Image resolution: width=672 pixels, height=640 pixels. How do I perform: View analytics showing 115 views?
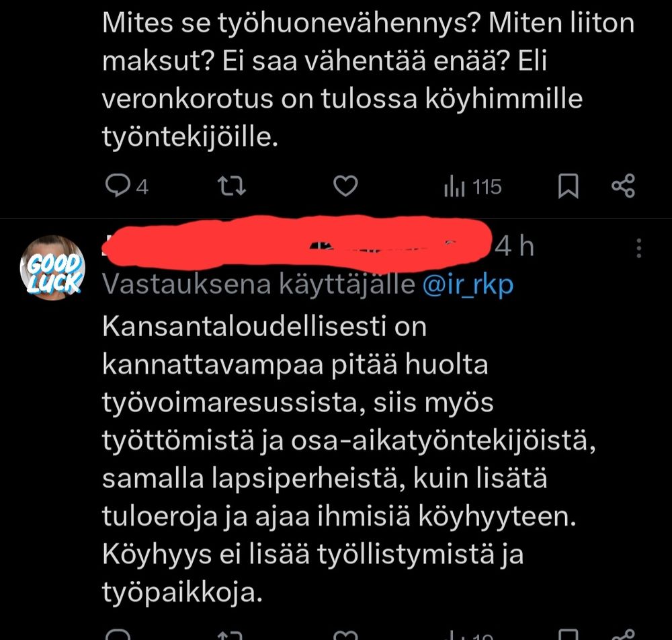pyautogui.click(x=472, y=187)
